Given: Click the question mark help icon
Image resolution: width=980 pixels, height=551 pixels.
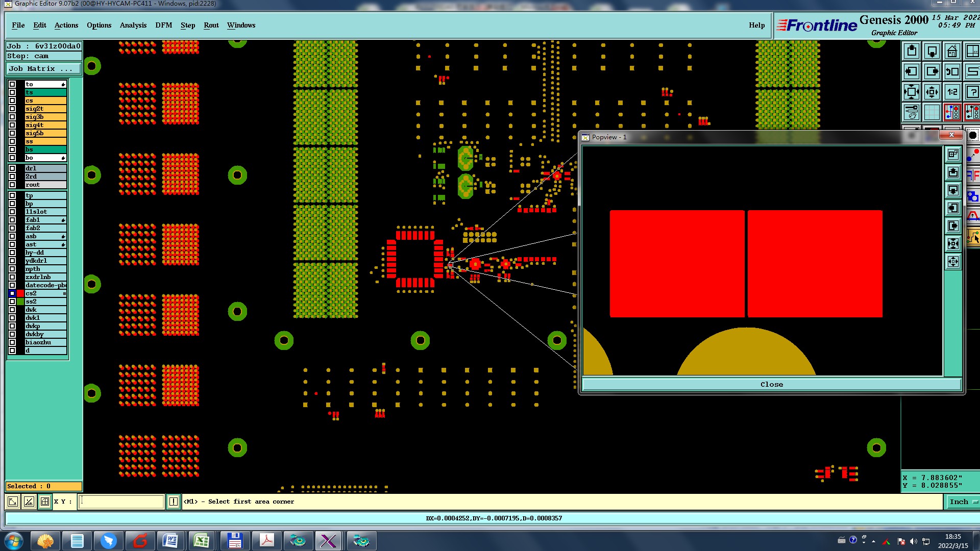Looking at the screenshot, I should [972, 92].
